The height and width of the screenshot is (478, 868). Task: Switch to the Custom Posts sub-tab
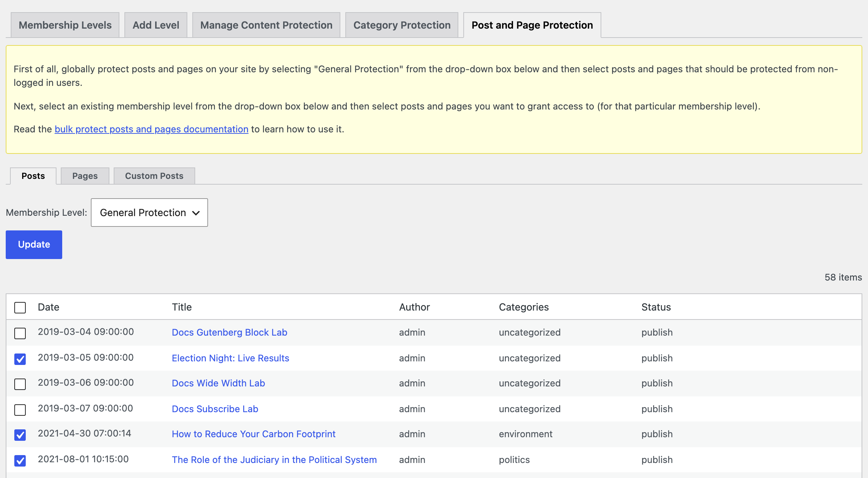pyautogui.click(x=154, y=176)
